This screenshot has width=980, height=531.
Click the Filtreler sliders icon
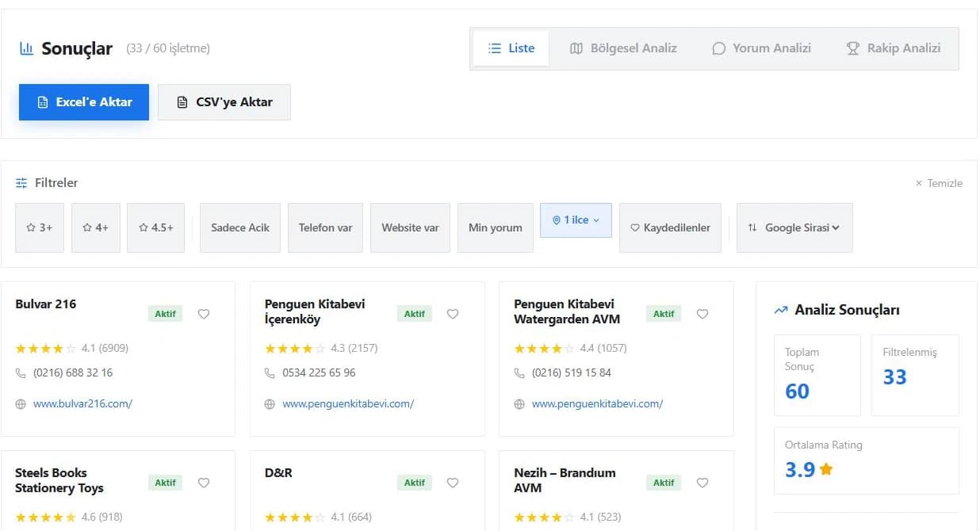(x=21, y=183)
